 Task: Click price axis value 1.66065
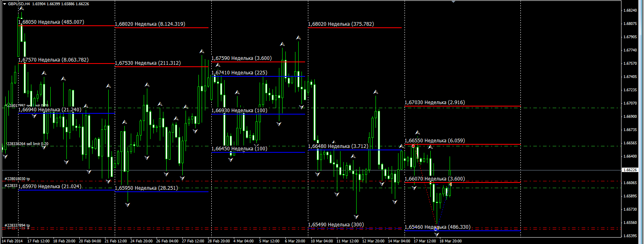[630, 183]
